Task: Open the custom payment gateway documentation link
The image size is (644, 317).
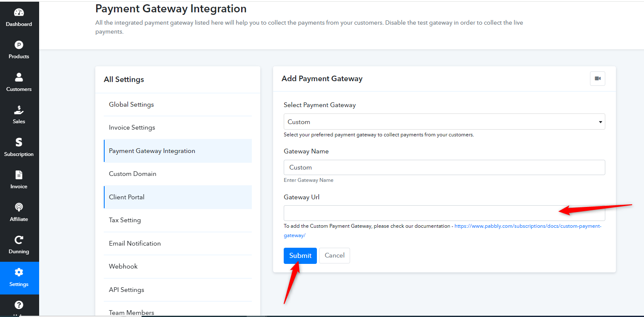Action: 442,230
